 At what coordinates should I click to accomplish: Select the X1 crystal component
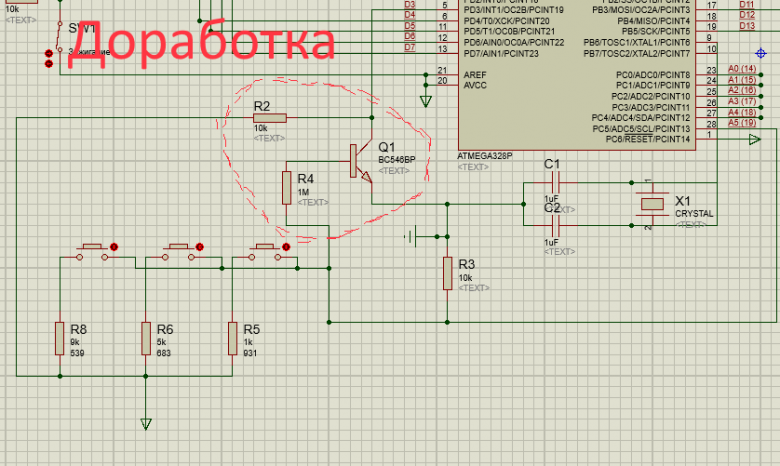click(652, 203)
